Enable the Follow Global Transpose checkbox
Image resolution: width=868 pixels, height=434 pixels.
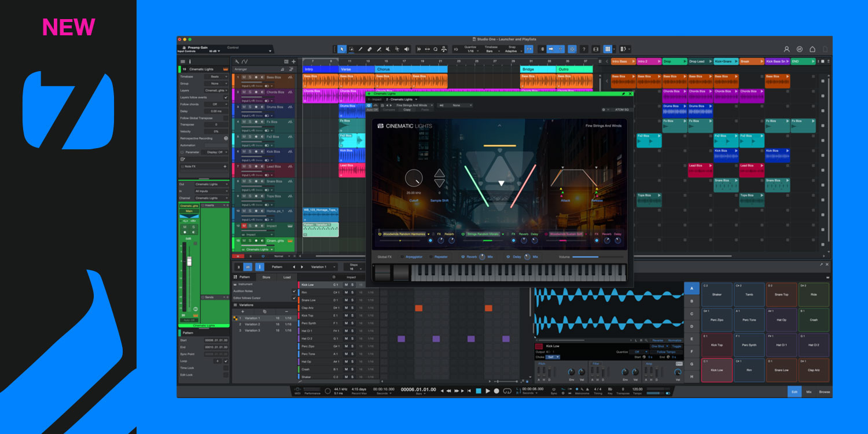pyautogui.click(x=226, y=118)
